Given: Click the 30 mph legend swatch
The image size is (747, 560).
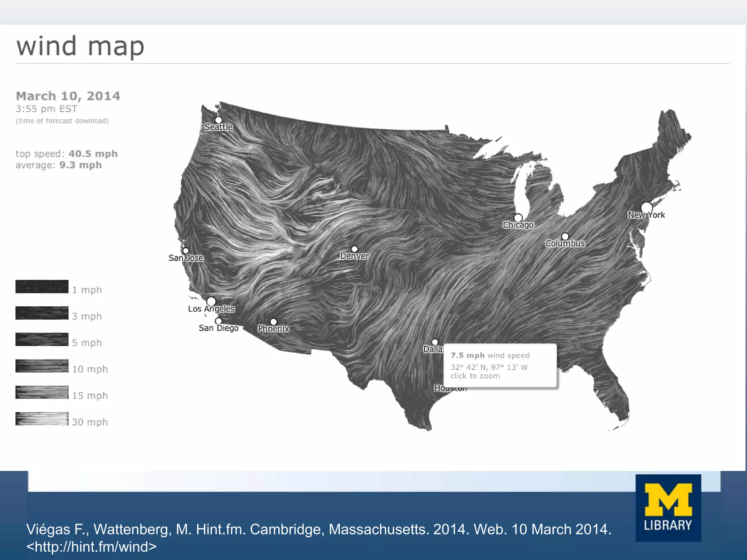Looking at the screenshot, I should 42,419.
